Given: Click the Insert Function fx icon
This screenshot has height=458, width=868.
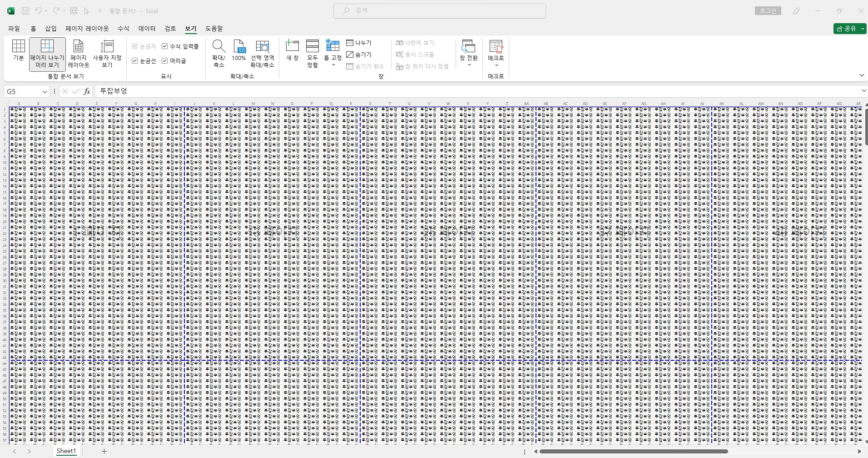Looking at the screenshot, I should [87, 91].
